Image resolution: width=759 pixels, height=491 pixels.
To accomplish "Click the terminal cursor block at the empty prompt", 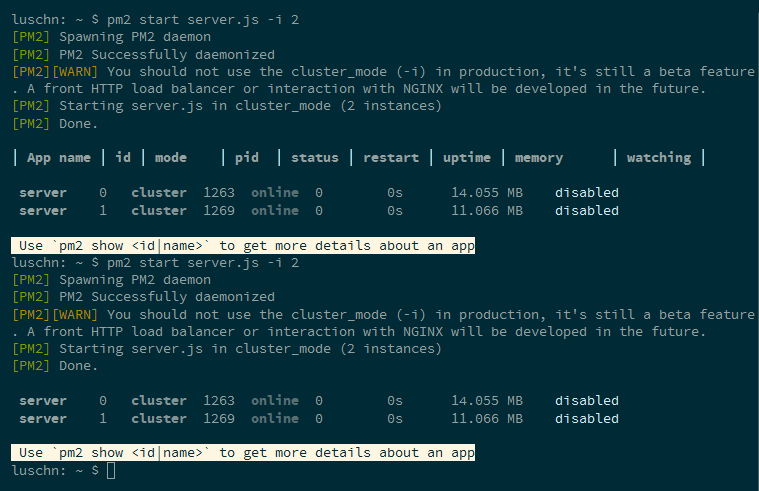I will click(x=111, y=470).
